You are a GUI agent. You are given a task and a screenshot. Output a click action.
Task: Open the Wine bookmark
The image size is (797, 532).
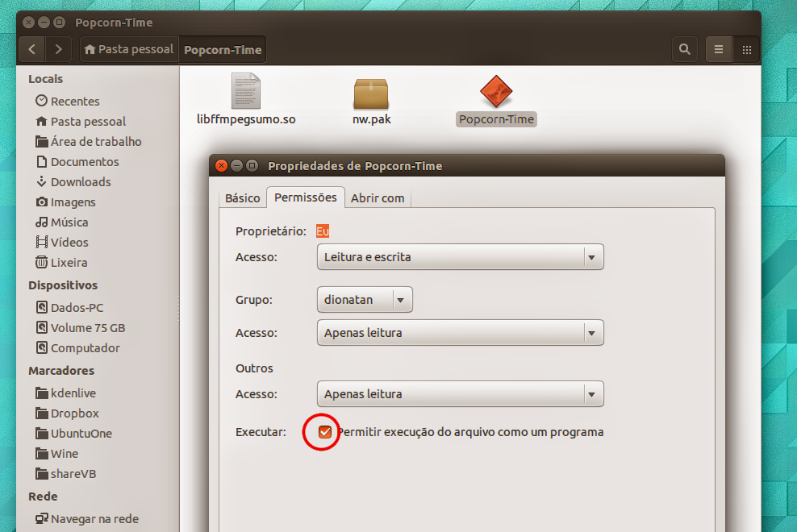coord(56,454)
